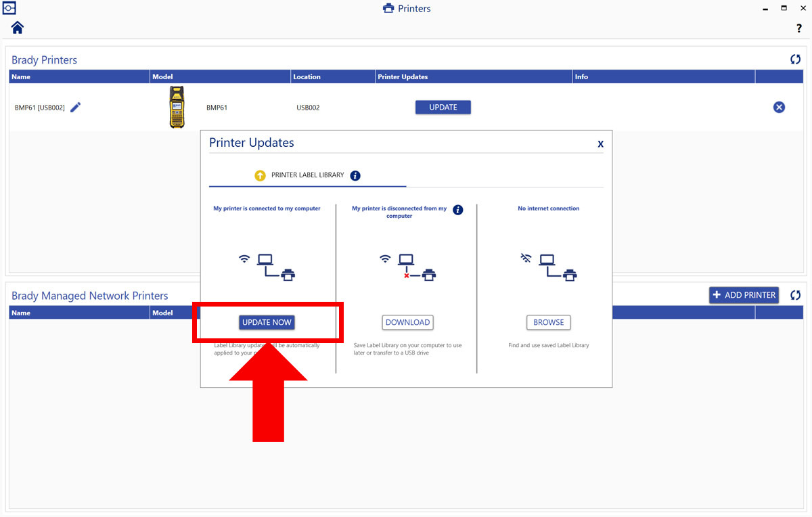812x517 pixels.
Task: Click the Add Printer button
Action: tap(744, 295)
